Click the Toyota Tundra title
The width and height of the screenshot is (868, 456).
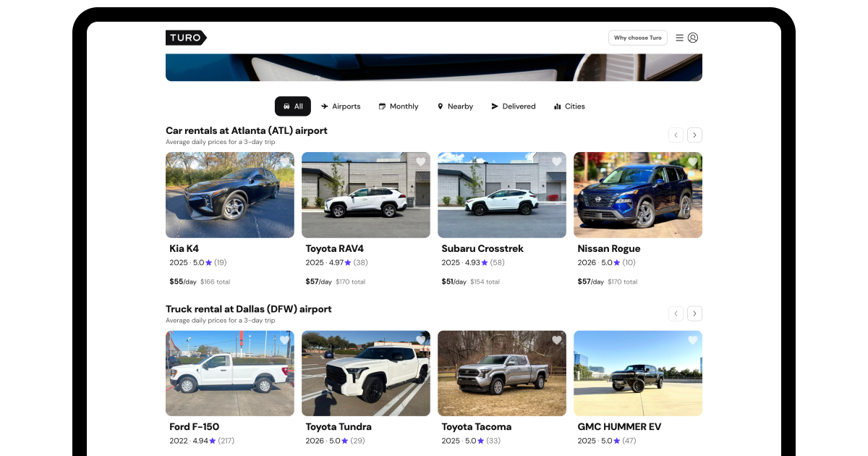point(339,427)
